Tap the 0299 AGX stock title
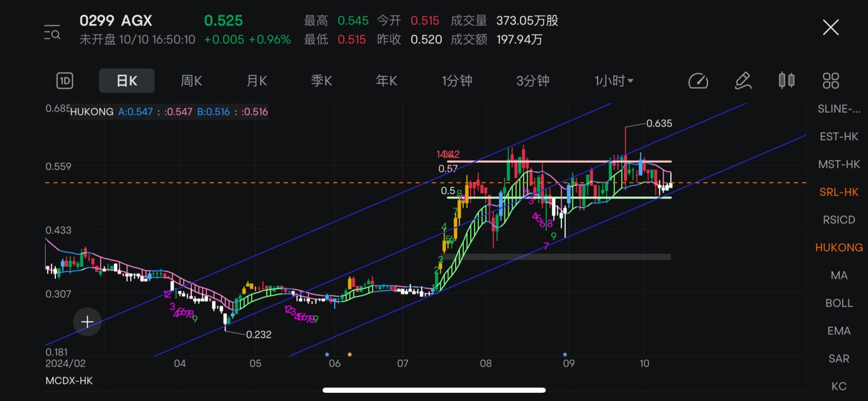Viewport: 868px width, 401px height. [x=116, y=21]
